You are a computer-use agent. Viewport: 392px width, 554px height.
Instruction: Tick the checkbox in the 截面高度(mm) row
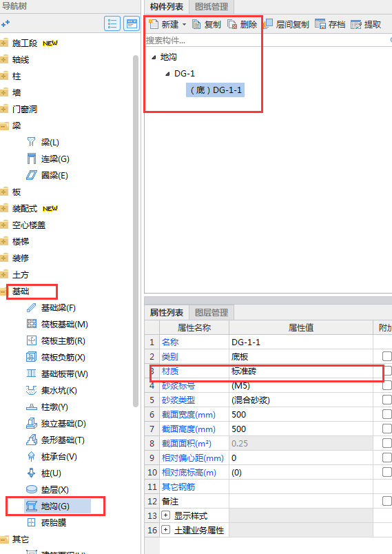387,429
